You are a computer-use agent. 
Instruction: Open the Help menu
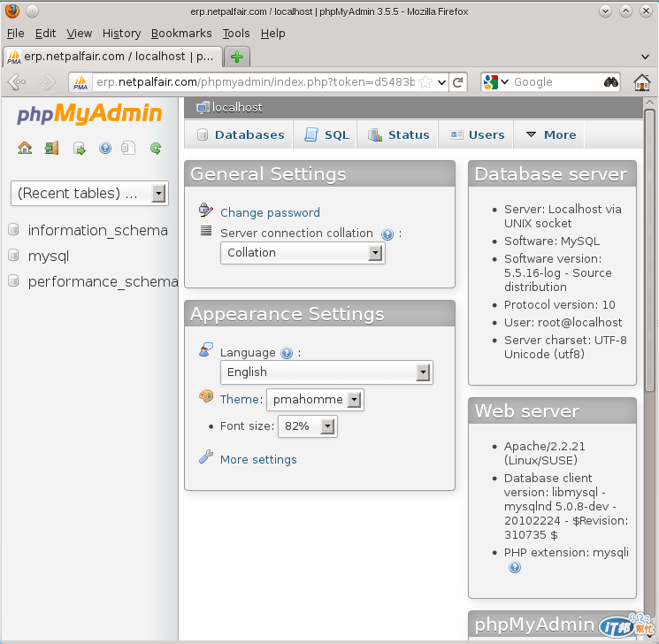272,34
